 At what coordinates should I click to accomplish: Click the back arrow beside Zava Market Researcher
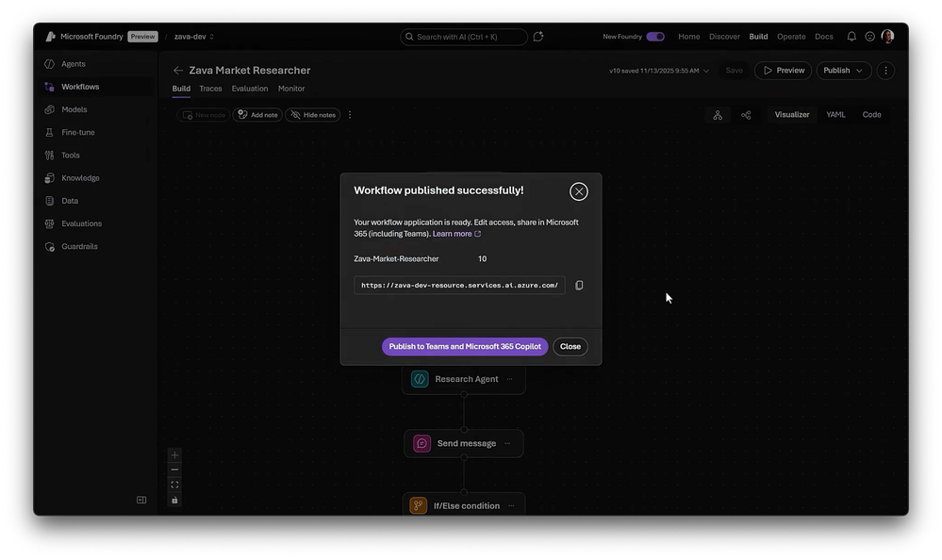pos(178,71)
